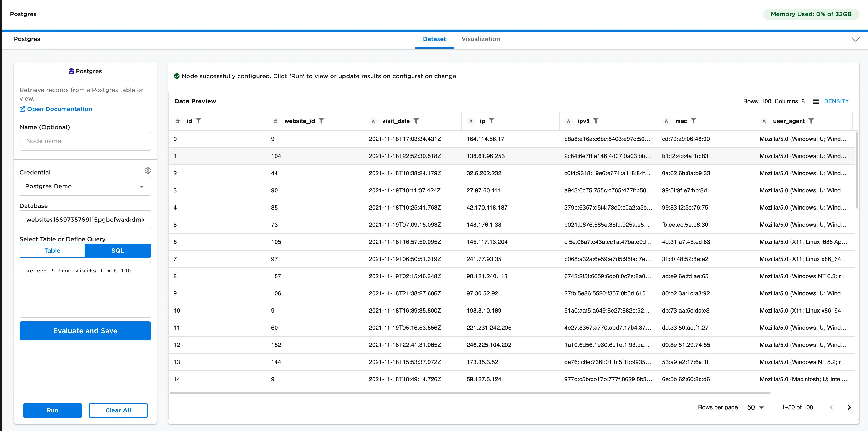Open the Postgres Demo credential dropdown
The image size is (868, 431).
85,186
